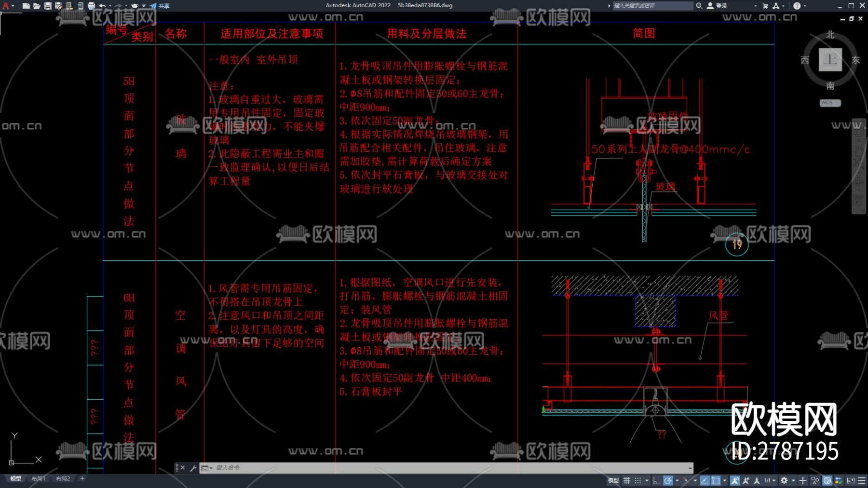Click the customization hamburger icon in status bar

coord(861,480)
